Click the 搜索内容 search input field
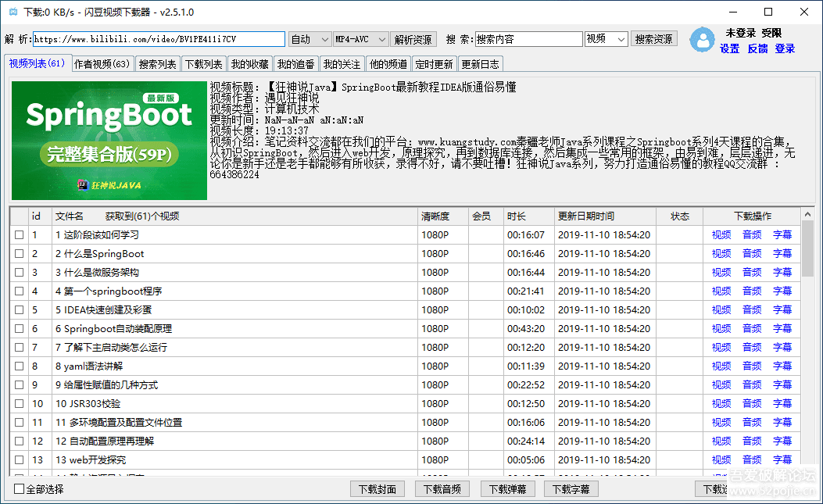The width and height of the screenshot is (823, 504). coord(528,39)
